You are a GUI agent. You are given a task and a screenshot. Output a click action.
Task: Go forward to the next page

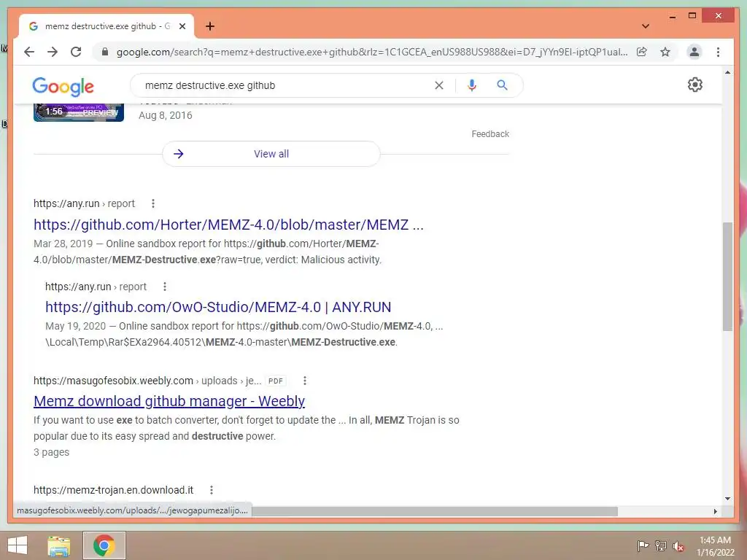tap(53, 52)
